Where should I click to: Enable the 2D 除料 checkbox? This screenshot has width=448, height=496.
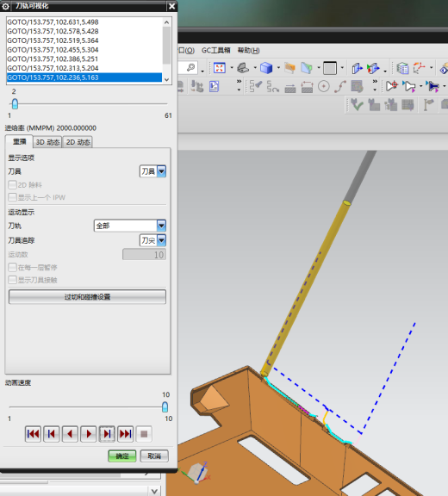pos(12,185)
